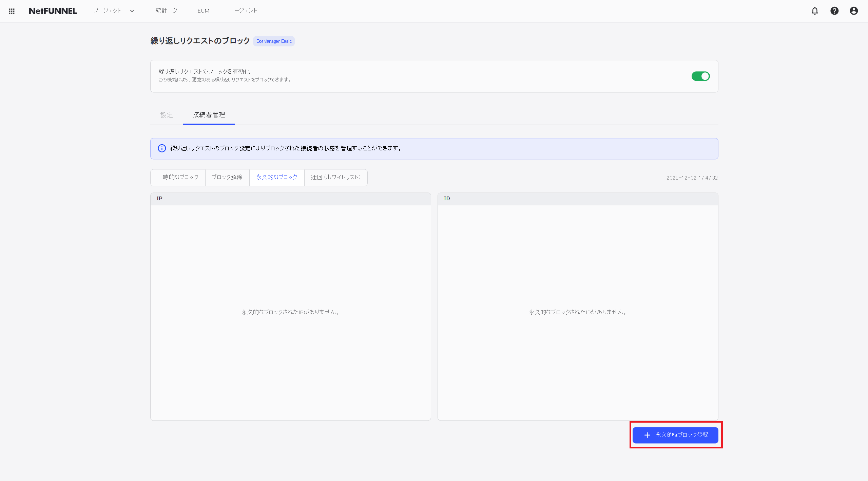Go to the EUM menu item
This screenshot has height=481, width=868.
[x=203, y=11]
